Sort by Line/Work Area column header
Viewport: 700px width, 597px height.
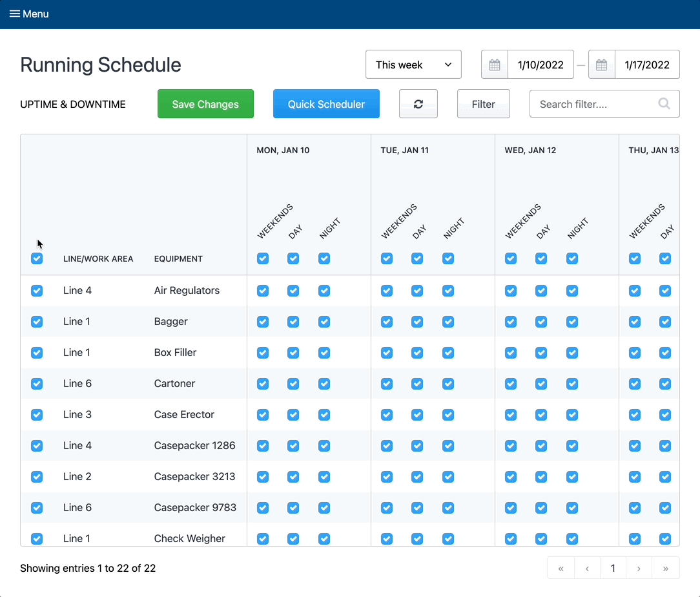point(98,258)
